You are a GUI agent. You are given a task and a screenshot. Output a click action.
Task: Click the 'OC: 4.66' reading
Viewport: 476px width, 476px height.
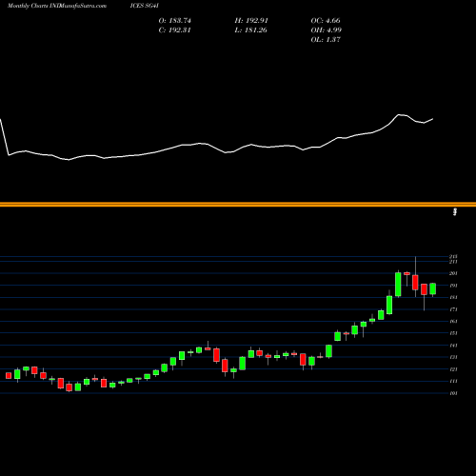pos(326,21)
